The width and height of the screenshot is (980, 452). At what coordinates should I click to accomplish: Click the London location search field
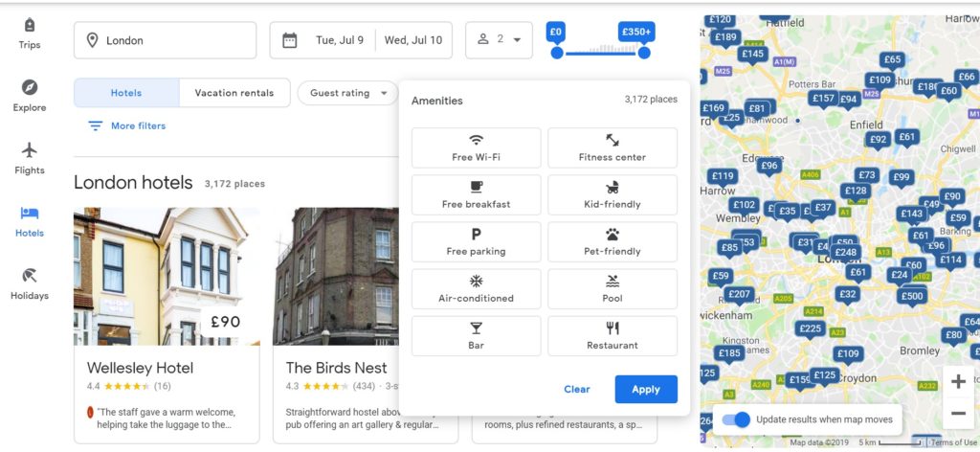point(165,40)
